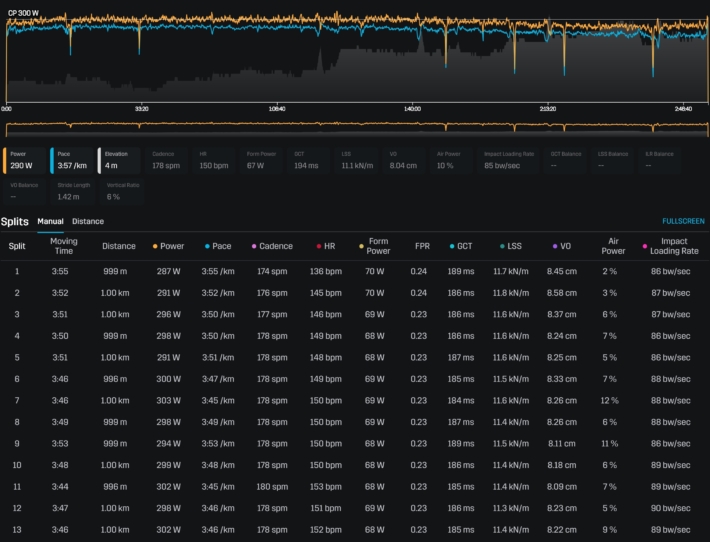Screen dimensions: 710x542
Task: Click the Power column header with orange dot
Action: pos(171,245)
